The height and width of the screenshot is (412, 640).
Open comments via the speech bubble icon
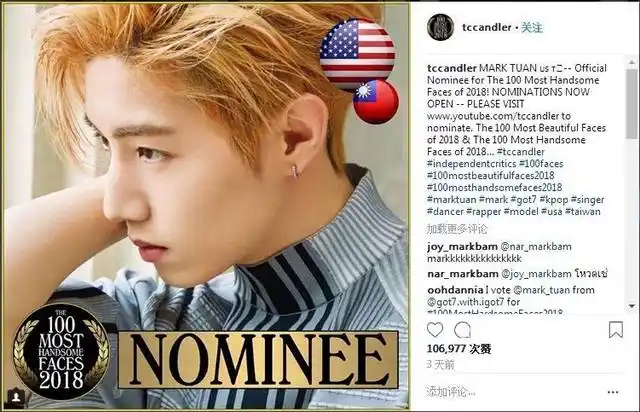tap(463, 330)
